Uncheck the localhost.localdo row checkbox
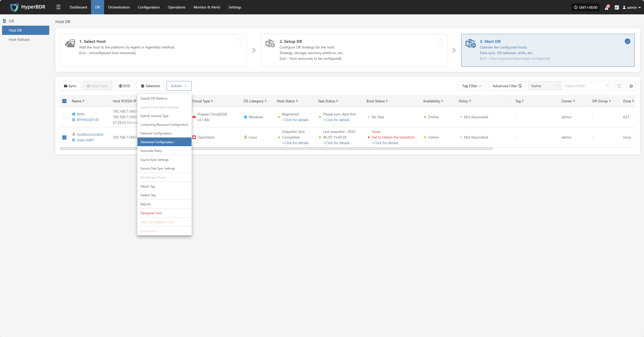Screen dimensions: 644x337 (64, 137)
